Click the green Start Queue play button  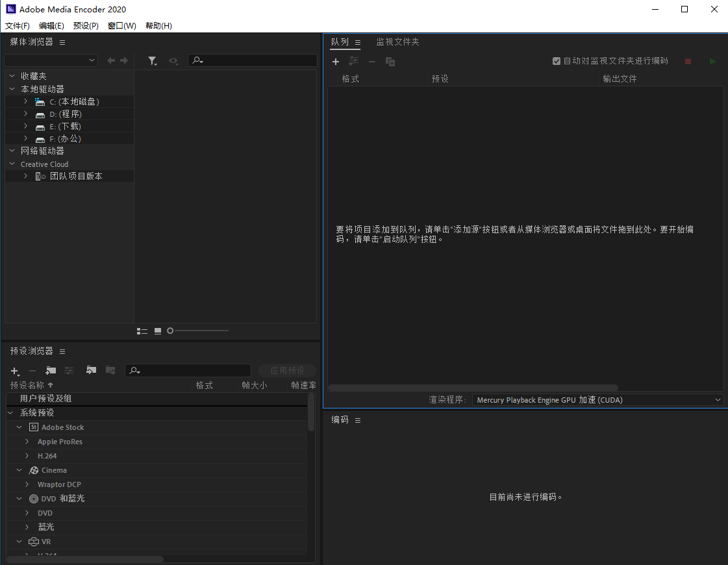pos(712,61)
